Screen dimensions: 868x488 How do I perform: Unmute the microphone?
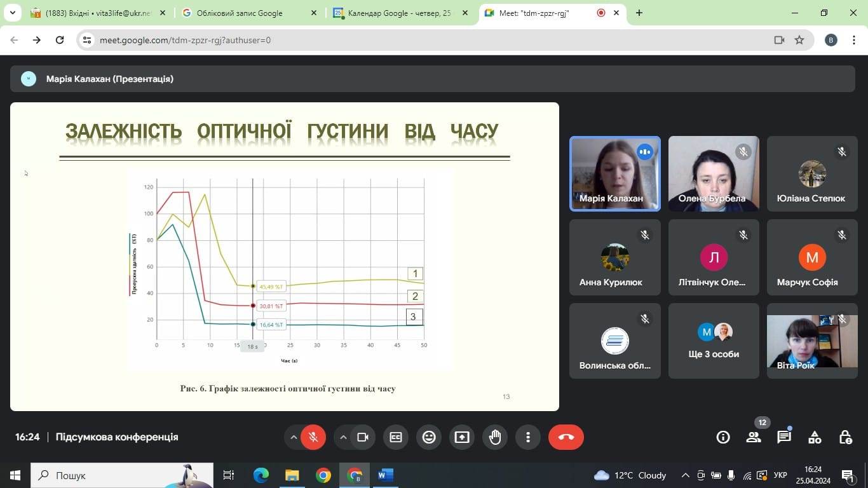pyautogui.click(x=313, y=437)
